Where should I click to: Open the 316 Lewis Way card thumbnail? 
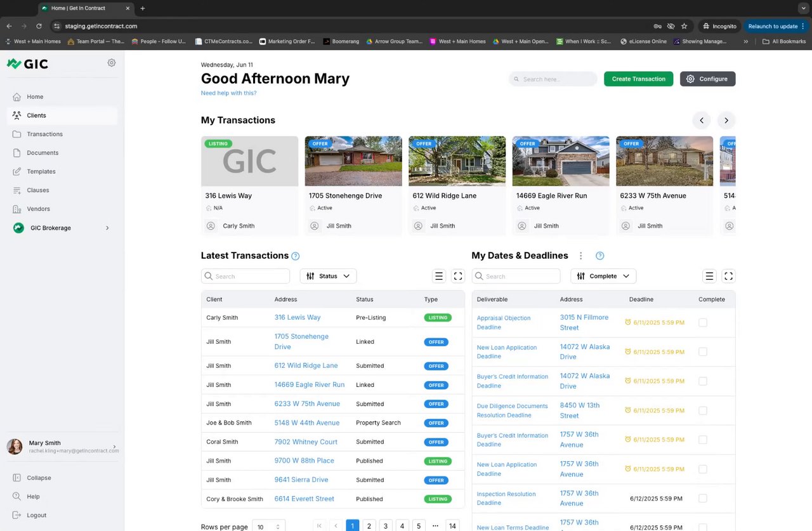(x=249, y=161)
